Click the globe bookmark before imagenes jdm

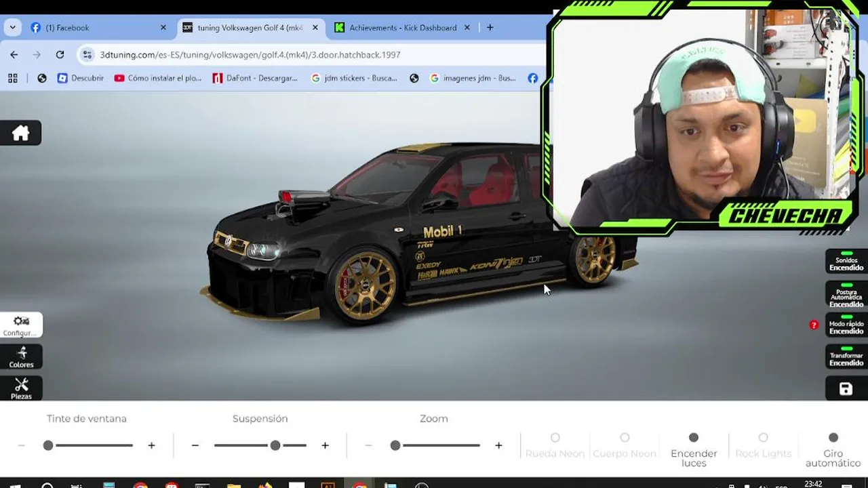tap(414, 78)
